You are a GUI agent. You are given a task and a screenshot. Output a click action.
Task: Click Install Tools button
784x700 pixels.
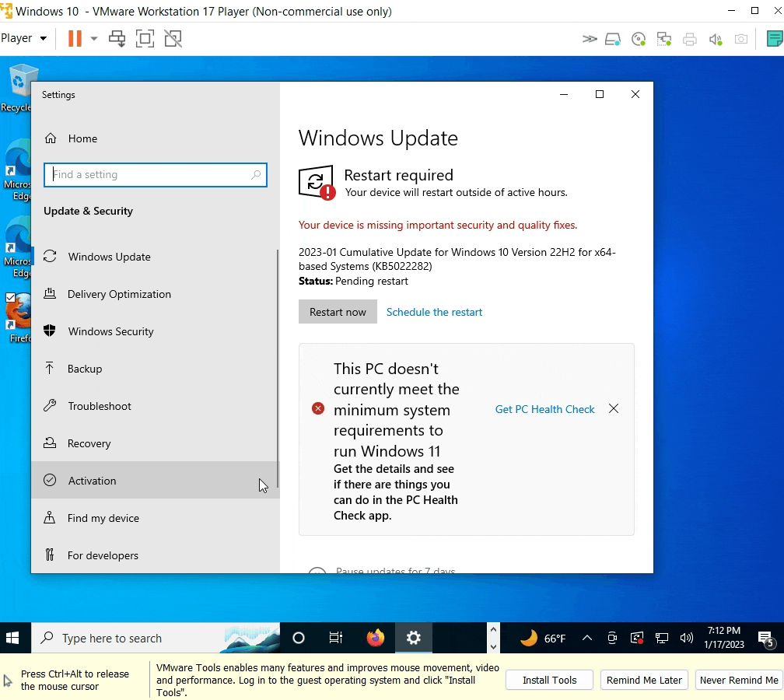(549, 680)
